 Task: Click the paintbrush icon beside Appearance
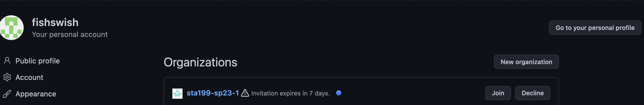pos(7,94)
